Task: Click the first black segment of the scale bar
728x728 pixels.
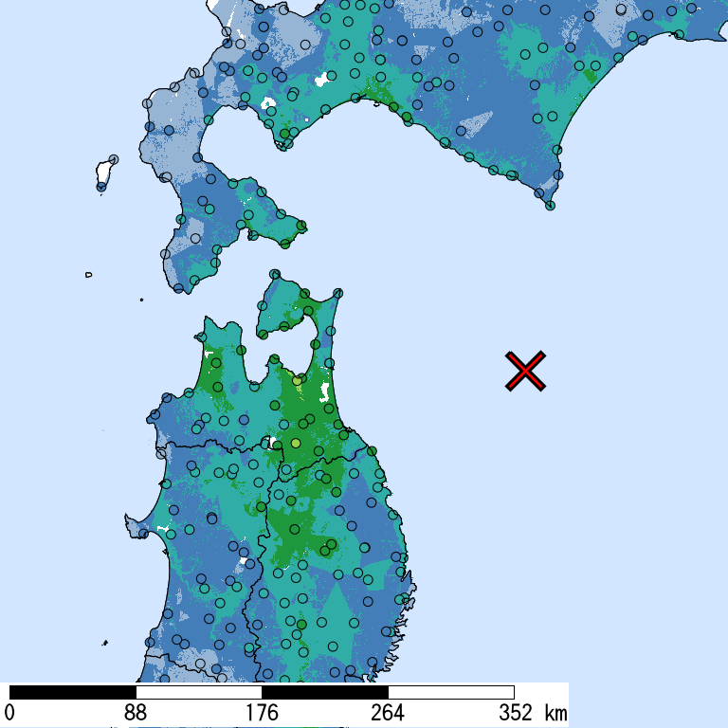Action: tap(72, 692)
